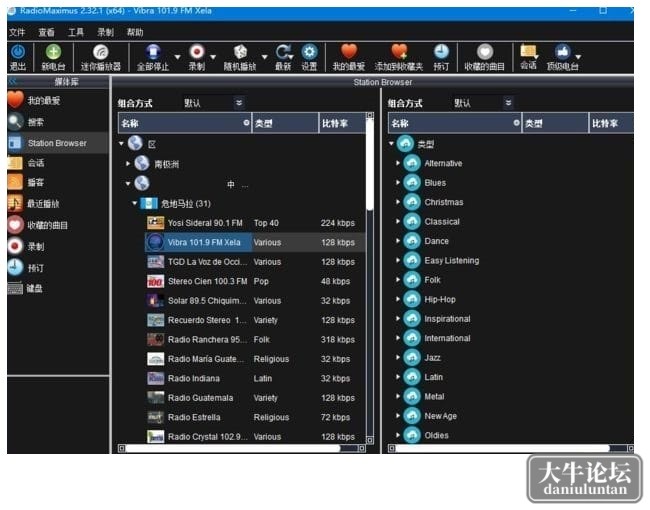Expand the Antarctica region node
The height and width of the screenshot is (510, 650).
pyautogui.click(x=128, y=164)
